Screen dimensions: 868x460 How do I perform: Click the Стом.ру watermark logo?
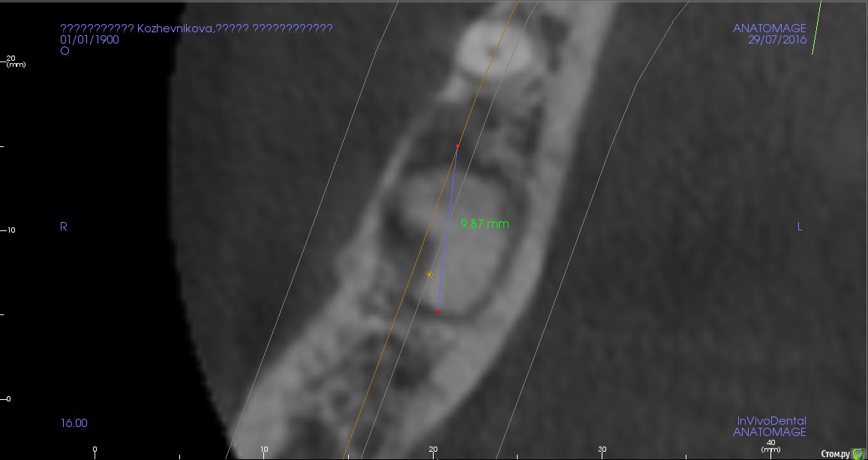(842, 453)
